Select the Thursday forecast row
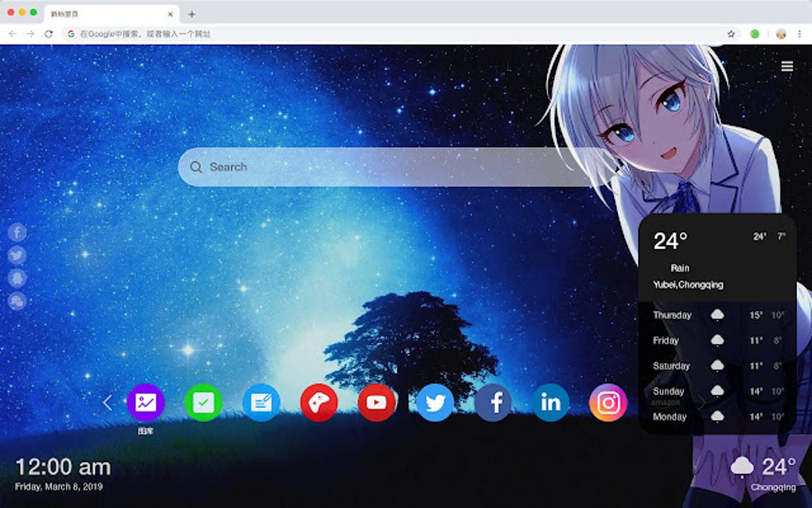The height and width of the screenshot is (508, 812). 718,315
